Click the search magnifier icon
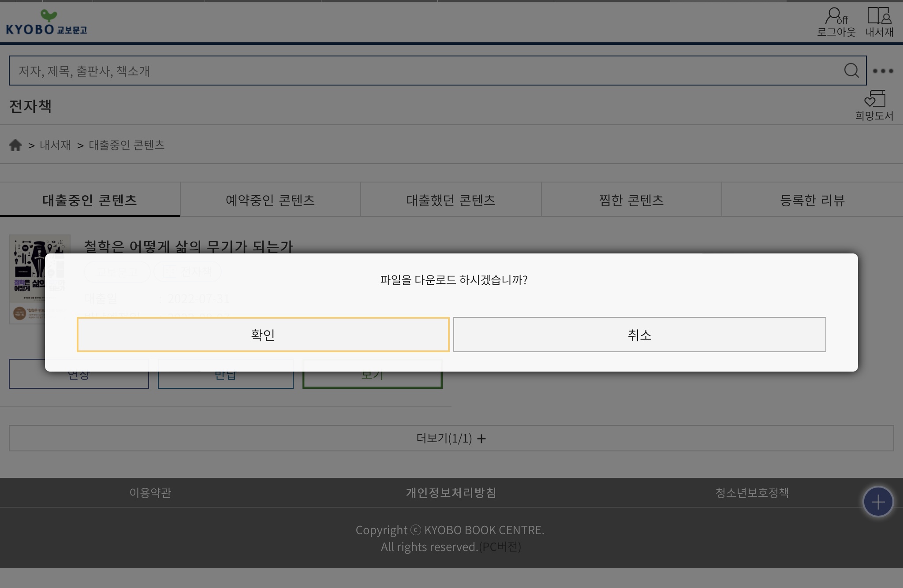 click(851, 71)
